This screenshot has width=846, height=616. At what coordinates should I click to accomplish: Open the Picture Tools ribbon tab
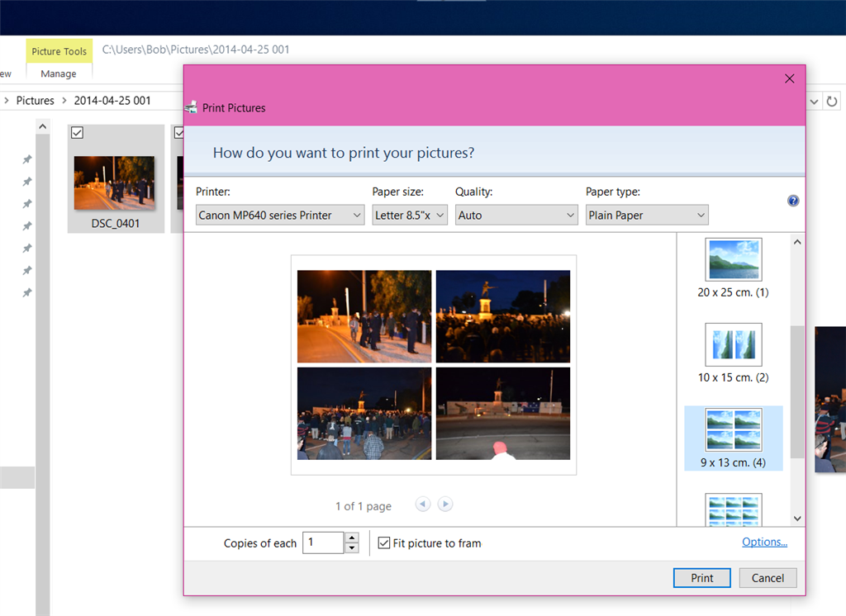[x=59, y=51]
